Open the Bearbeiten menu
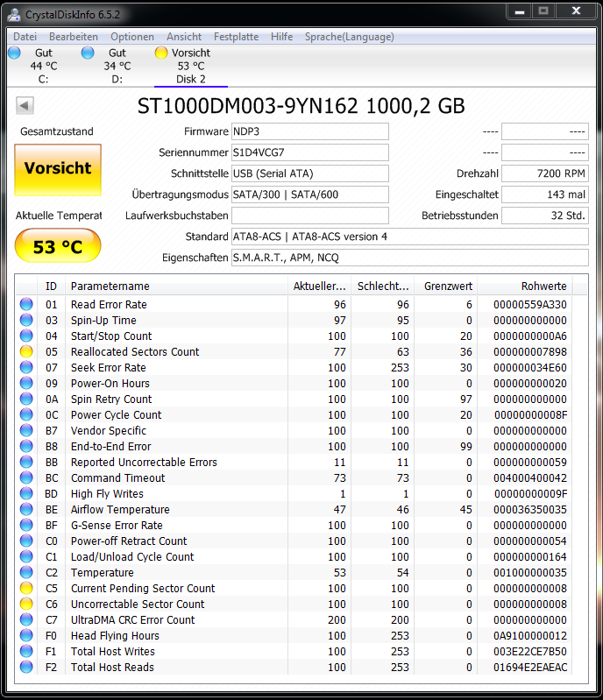 tap(74, 37)
